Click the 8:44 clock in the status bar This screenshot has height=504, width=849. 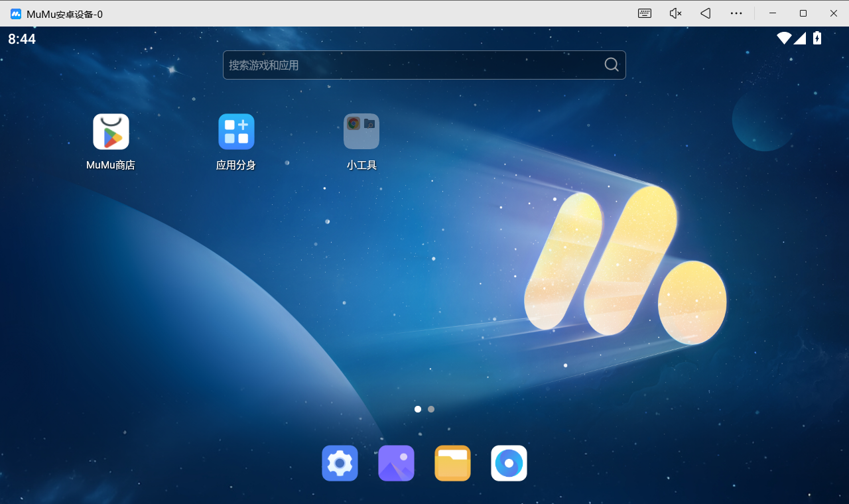[22, 39]
